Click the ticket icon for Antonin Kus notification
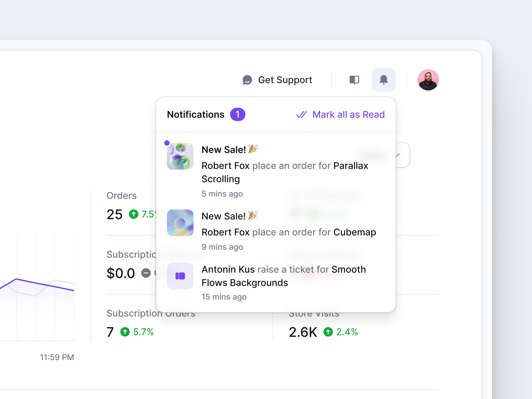Viewport: 532px width, 399px height. tap(180, 276)
